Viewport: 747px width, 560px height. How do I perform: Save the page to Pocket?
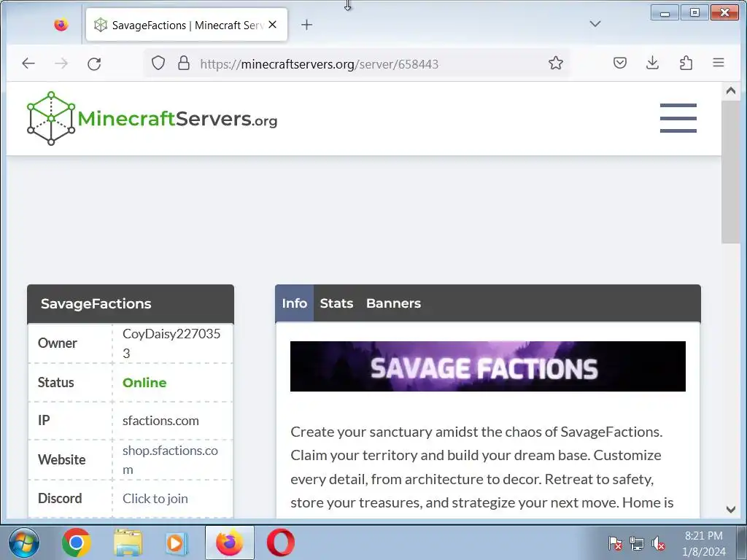[620, 63]
